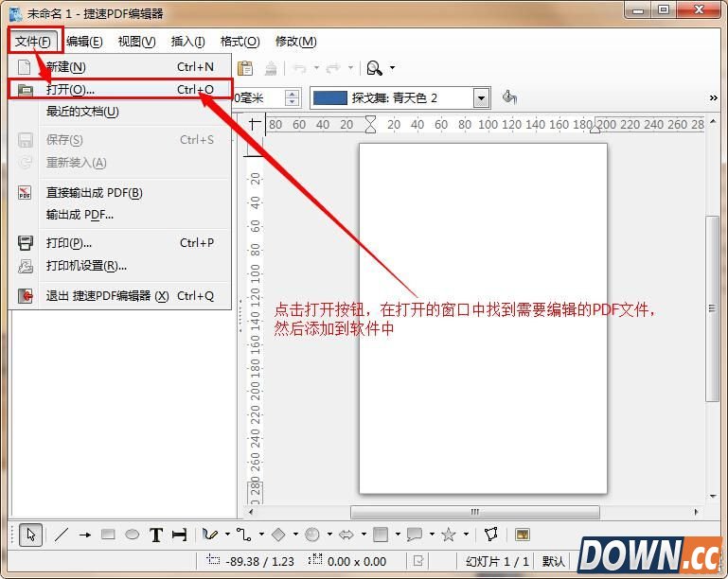Screen dimensions: 728x579
Task: Select the arrow pointer tool
Action: pyautogui.click(x=30, y=535)
